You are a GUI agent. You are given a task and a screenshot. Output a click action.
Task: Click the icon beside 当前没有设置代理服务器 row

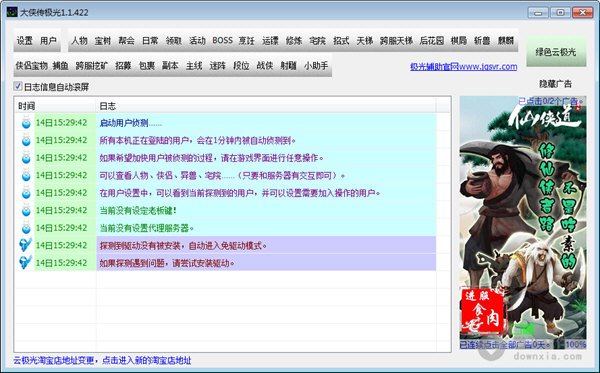click(26, 228)
